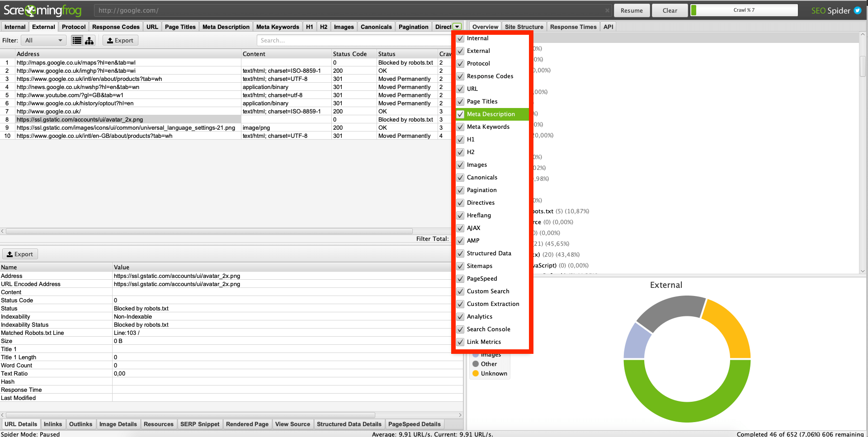Click the Matched Robots.txt Line value
The height and width of the screenshot is (437, 868).
tap(127, 333)
